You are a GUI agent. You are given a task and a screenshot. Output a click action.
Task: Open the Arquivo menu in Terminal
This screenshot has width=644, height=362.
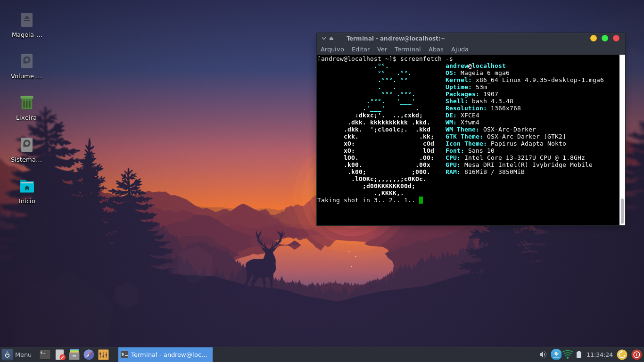click(332, 49)
